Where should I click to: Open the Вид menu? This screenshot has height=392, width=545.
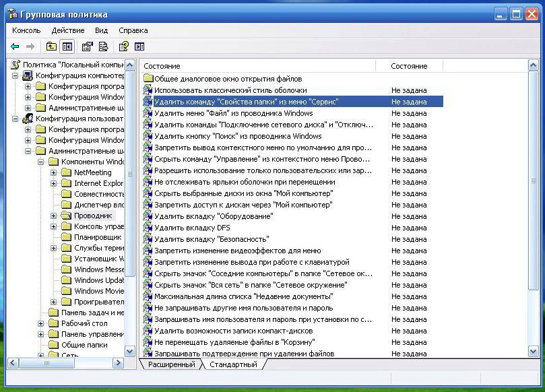point(102,30)
